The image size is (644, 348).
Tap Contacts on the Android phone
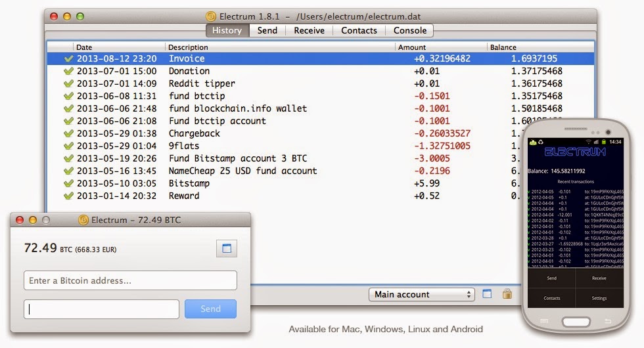(551, 298)
